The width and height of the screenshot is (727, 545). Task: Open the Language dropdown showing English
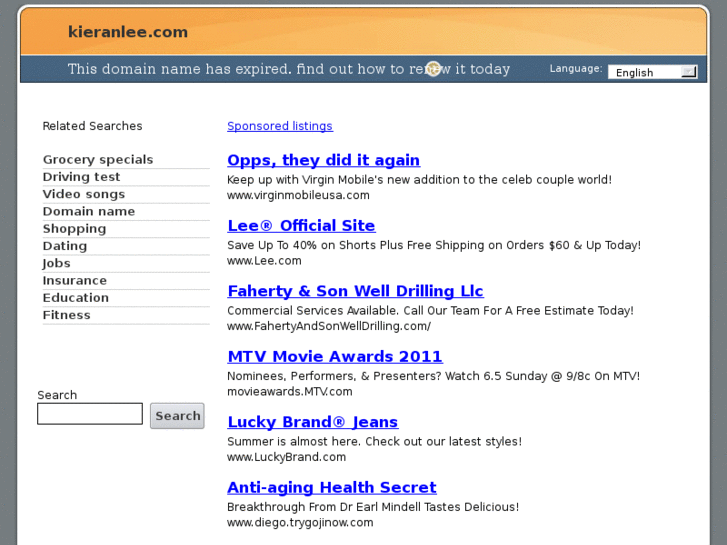point(652,72)
